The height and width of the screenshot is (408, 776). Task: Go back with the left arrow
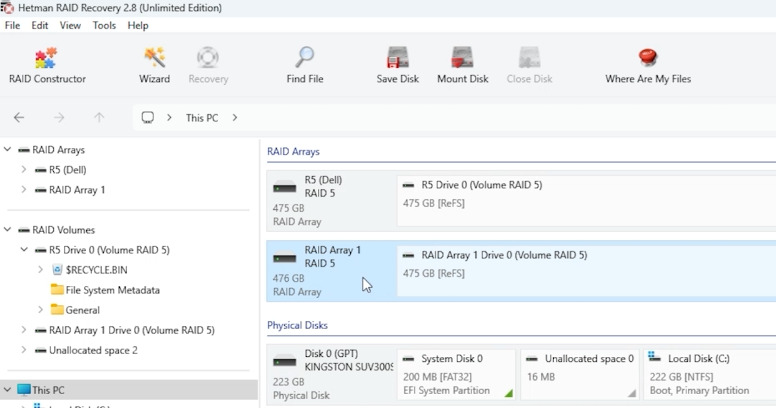coord(19,117)
